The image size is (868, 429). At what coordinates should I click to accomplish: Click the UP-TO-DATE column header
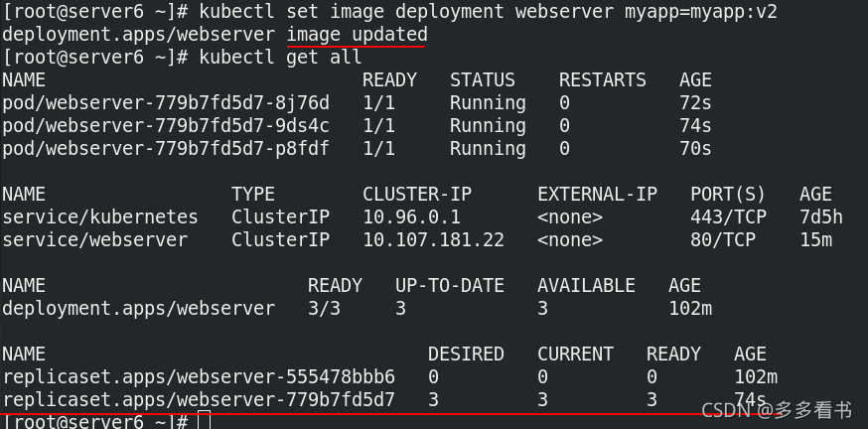point(450,286)
